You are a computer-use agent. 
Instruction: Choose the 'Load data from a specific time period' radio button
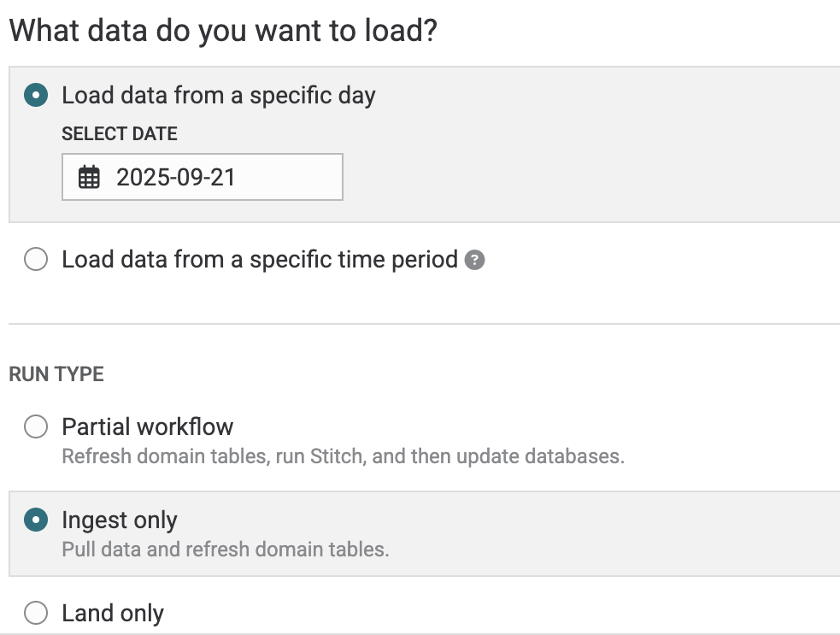36,260
